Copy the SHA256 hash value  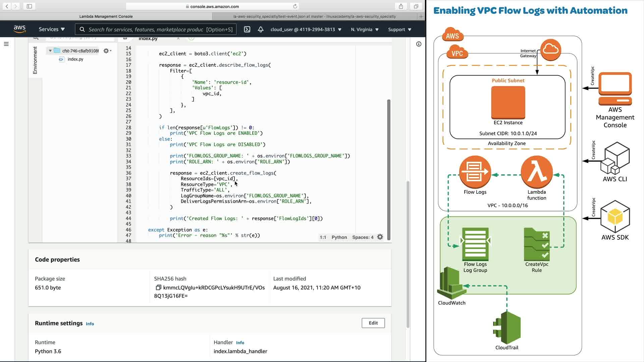click(x=158, y=288)
